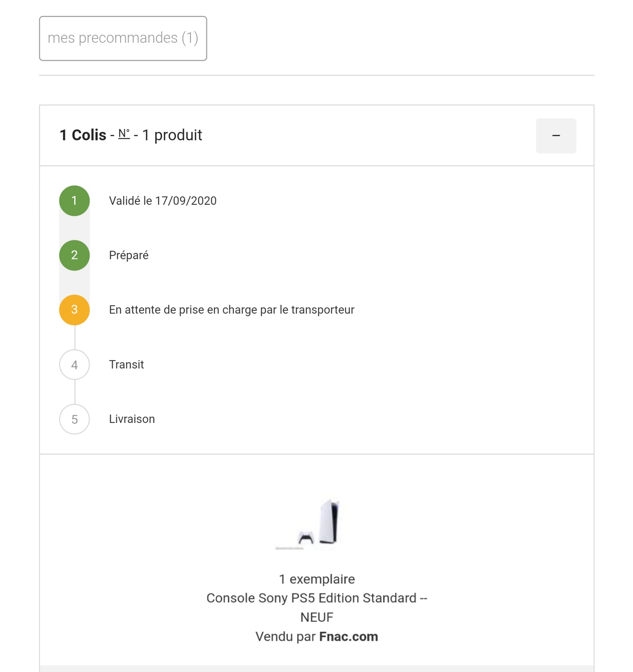Open Console Sony PS5 Edition Standard title

coord(317,608)
